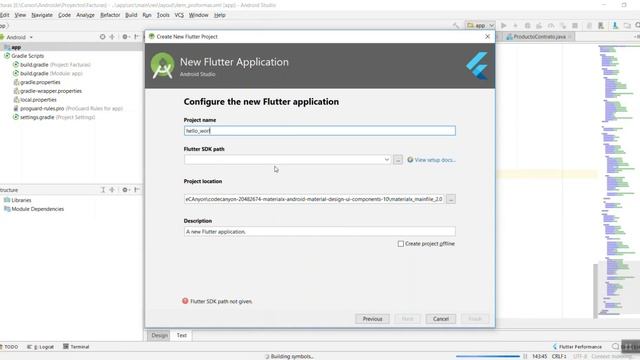Click the globe icon beside View setup docs
The height and width of the screenshot is (360, 640).
(410, 160)
